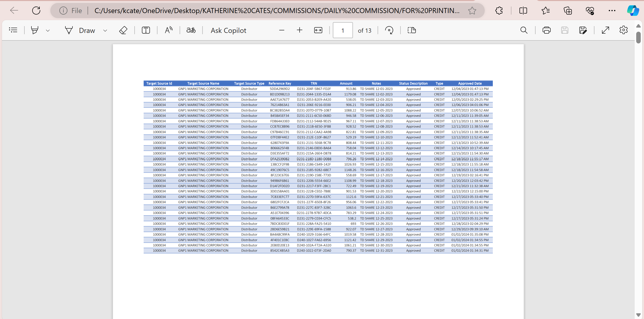Click the vertical scrollbar down arrow

(x=638, y=315)
